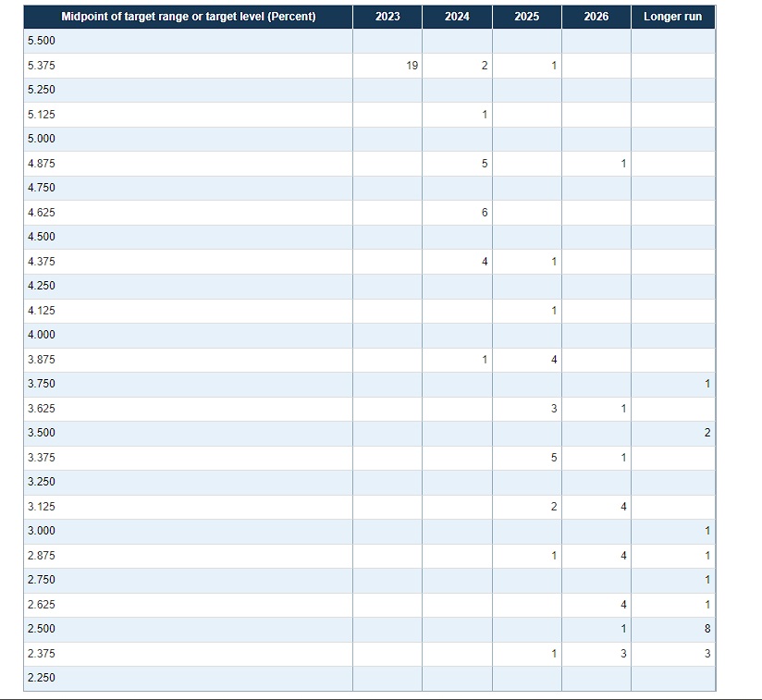Click the value 6 in 4.625 row
This screenshot has width=762, height=700.
(x=485, y=213)
